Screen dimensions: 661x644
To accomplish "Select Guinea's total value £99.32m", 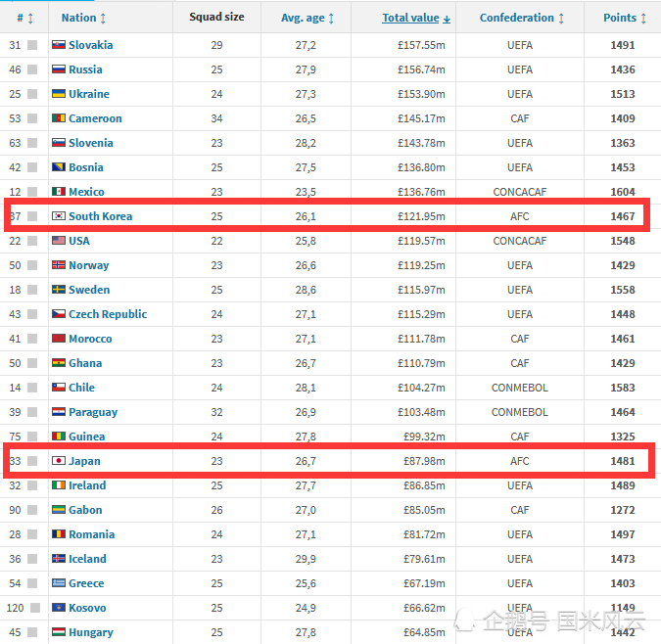I will coord(424,437).
